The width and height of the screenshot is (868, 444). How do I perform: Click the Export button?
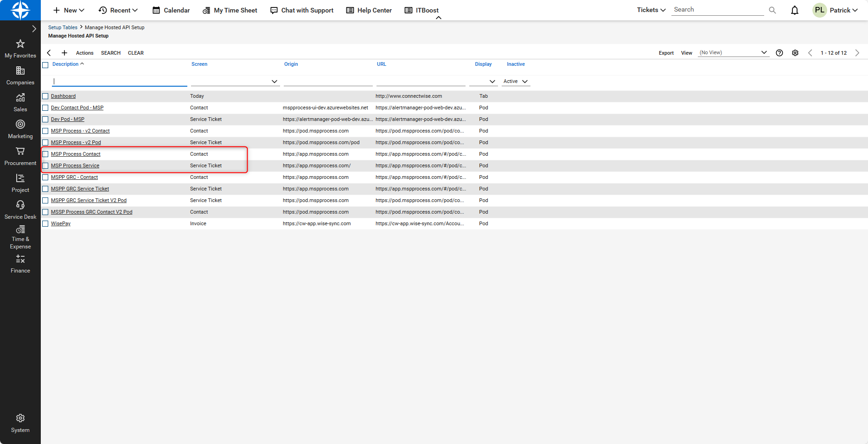pos(666,53)
